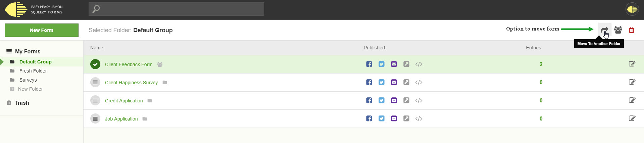Click folder icon beside Credit Application
This screenshot has width=644, height=143.
tap(150, 100)
